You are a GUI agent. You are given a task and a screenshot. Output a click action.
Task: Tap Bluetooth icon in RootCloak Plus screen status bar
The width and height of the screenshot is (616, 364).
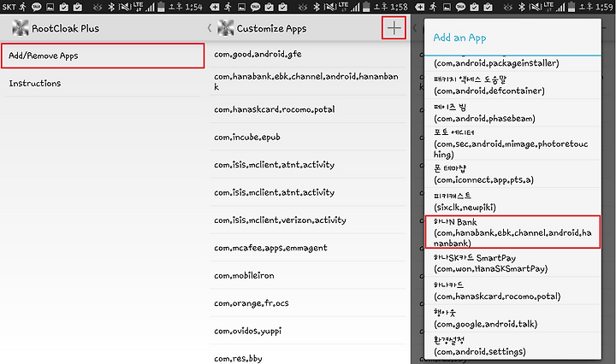coord(111,7)
